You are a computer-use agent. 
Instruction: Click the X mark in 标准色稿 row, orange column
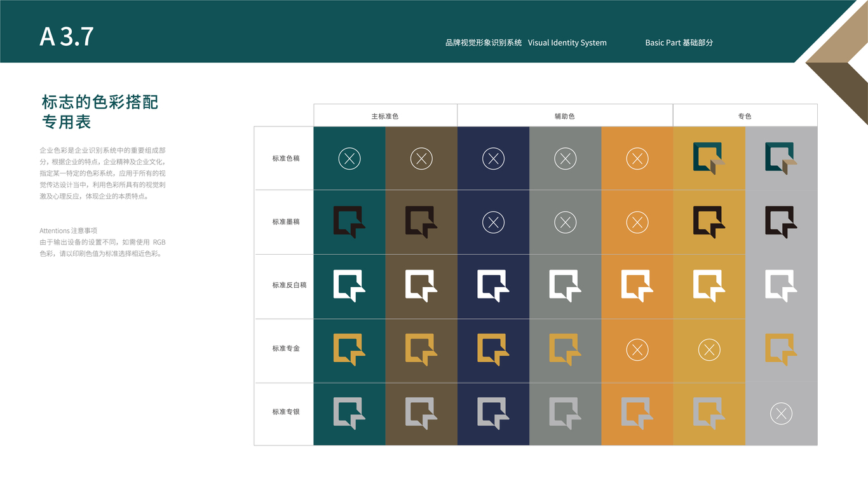(x=637, y=158)
